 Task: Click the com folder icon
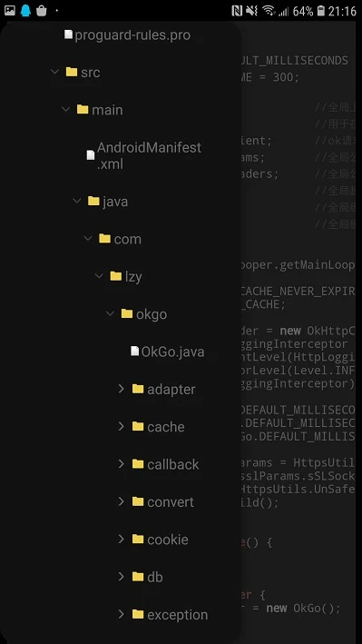click(x=104, y=239)
